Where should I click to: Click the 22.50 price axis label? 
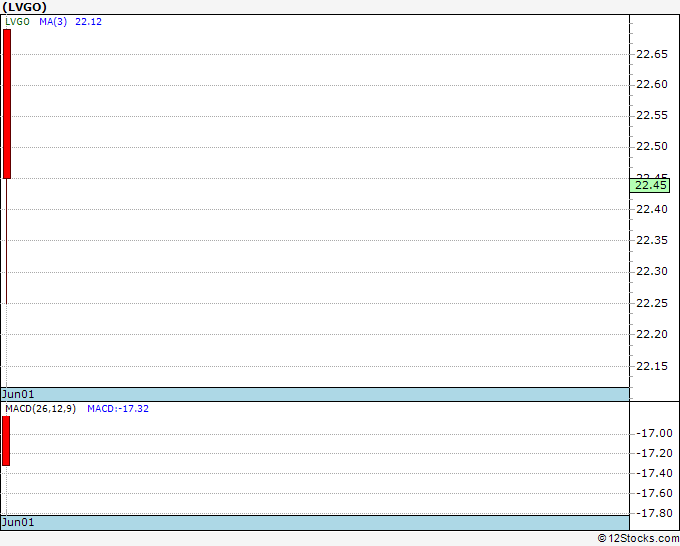click(x=651, y=147)
